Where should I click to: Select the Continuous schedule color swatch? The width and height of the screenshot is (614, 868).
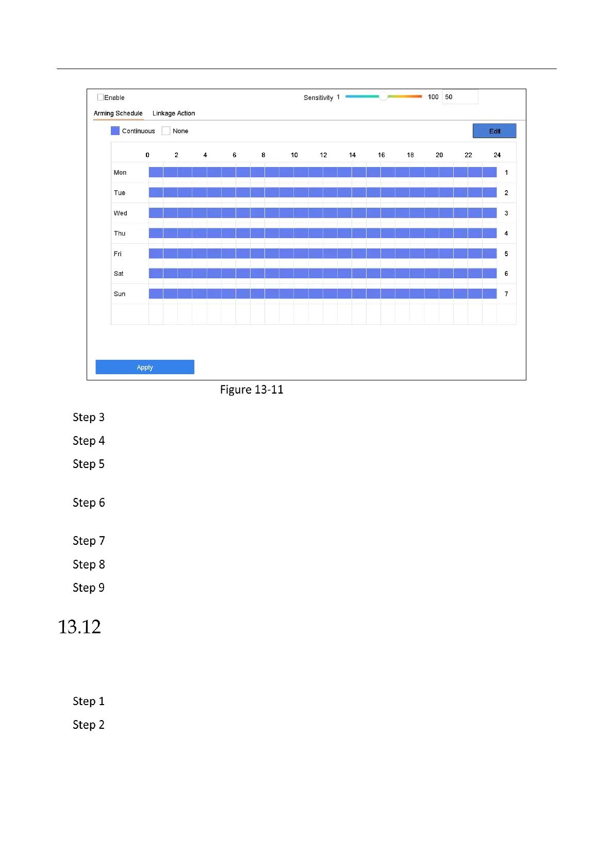pyautogui.click(x=115, y=131)
